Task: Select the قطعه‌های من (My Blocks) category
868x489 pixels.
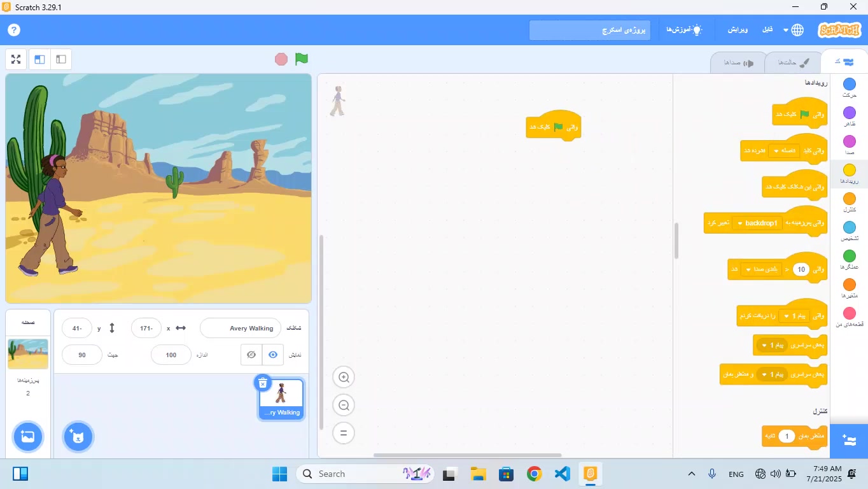Action: (850, 317)
